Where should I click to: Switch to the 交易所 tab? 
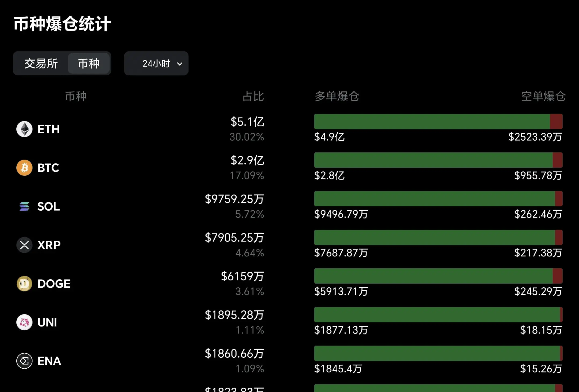tap(41, 64)
